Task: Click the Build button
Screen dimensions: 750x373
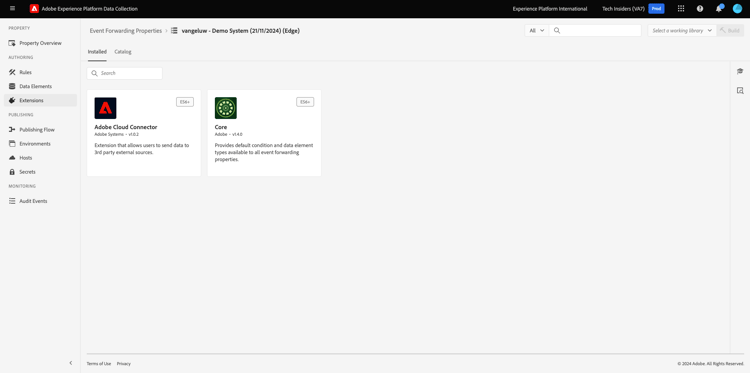Action: tap(730, 30)
